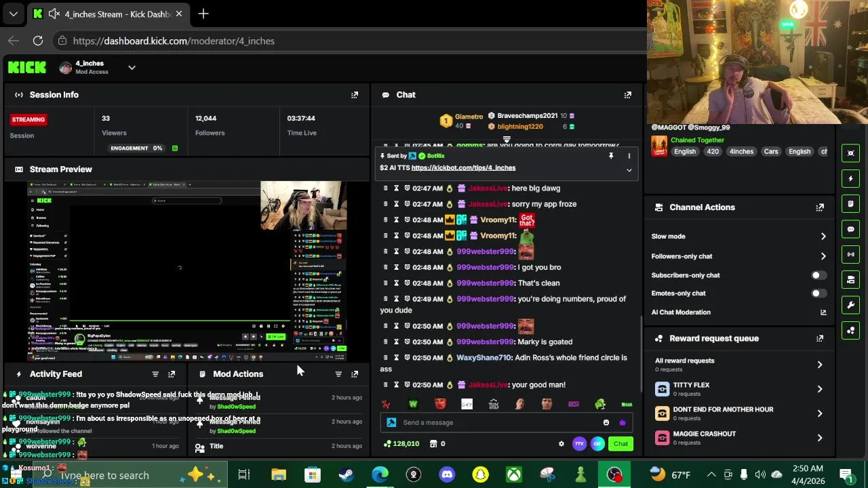This screenshot has width=868, height=488.
Task: Expand Slow mode options
Action: pyautogui.click(x=823, y=237)
